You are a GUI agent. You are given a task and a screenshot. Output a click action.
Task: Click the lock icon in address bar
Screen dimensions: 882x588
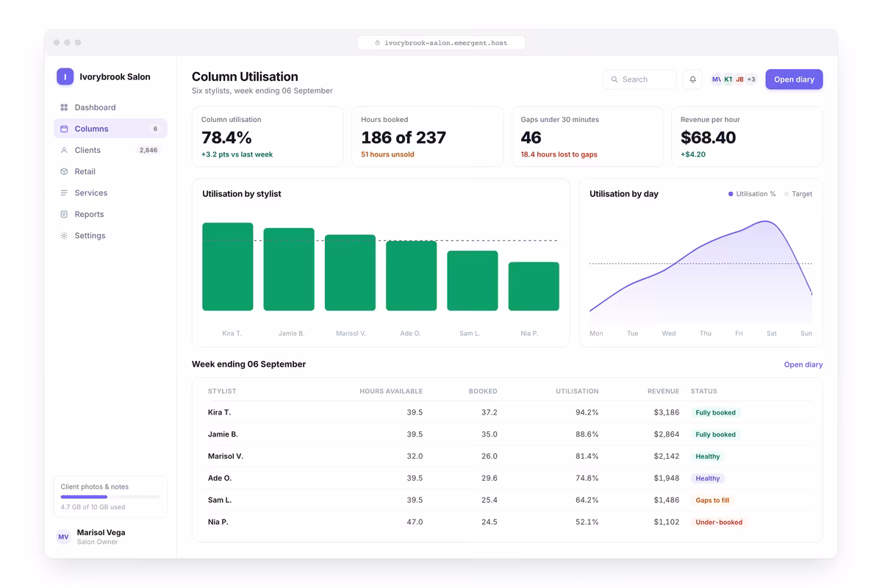(x=378, y=43)
